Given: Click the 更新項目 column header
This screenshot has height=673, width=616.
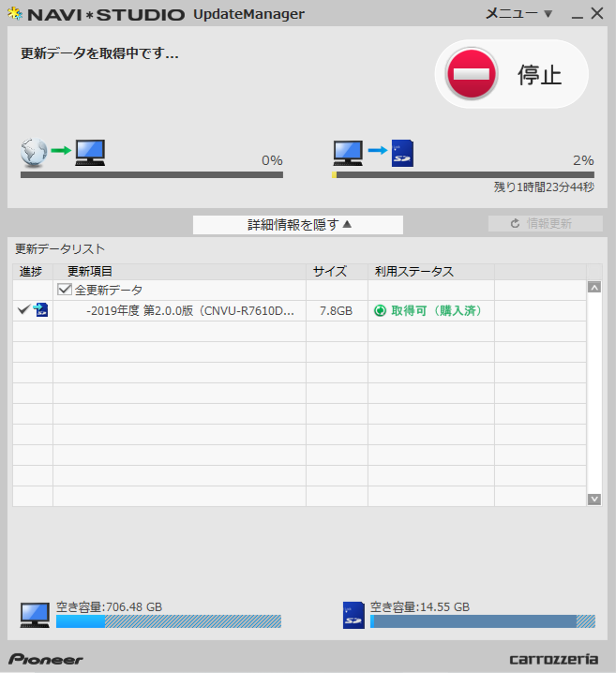Looking at the screenshot, I should (179, 271).
